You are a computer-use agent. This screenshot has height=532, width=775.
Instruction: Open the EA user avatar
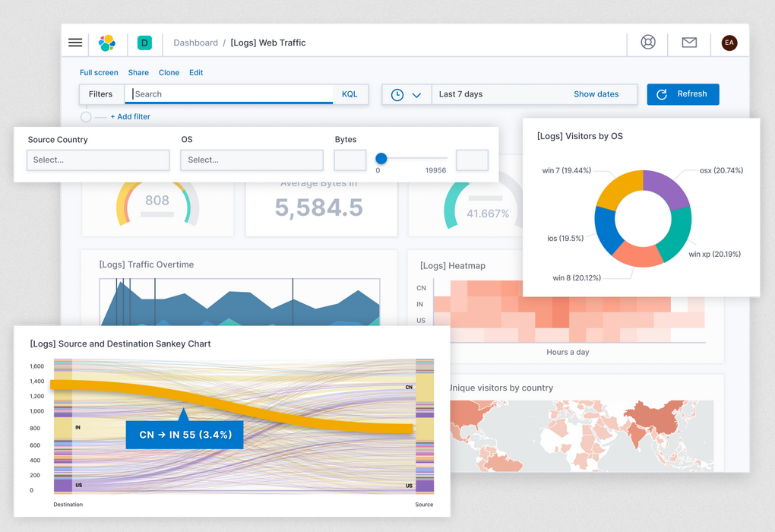pos(729,43)
